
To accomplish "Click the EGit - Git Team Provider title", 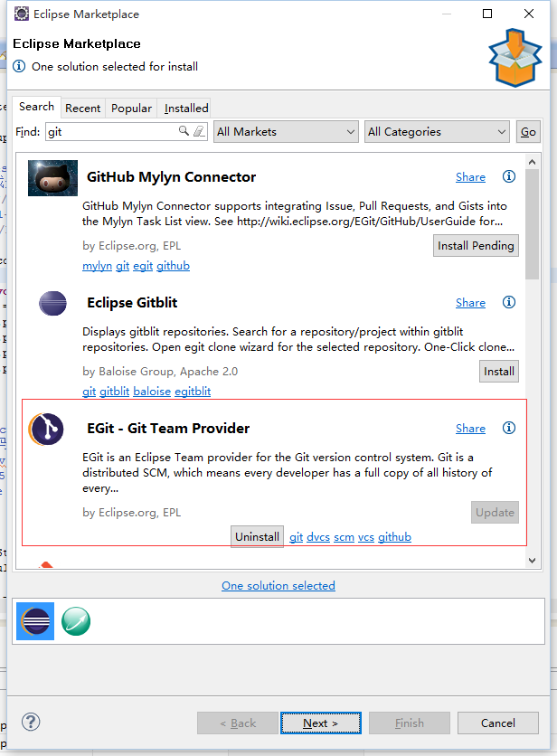I will 168,428.
